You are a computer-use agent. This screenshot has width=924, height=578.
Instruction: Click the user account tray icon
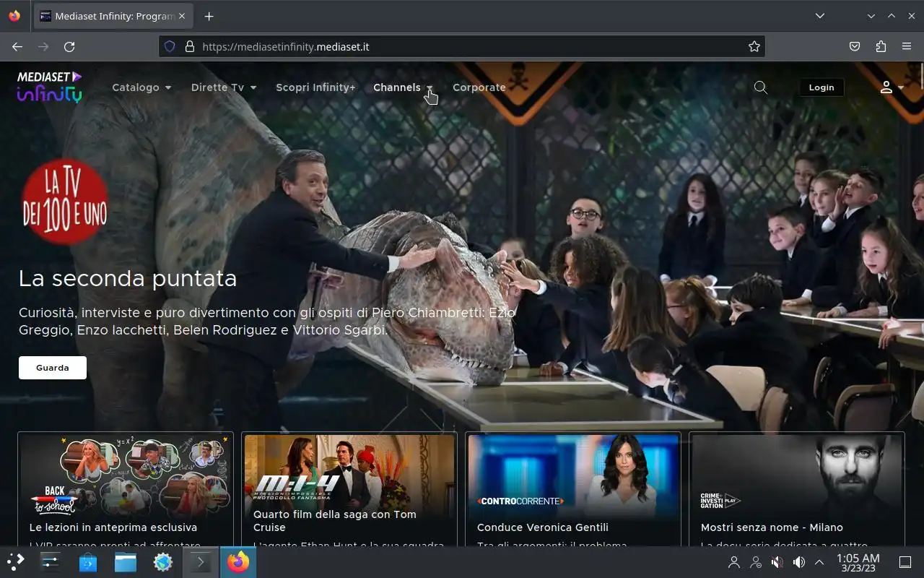click(x=734, y=562)
